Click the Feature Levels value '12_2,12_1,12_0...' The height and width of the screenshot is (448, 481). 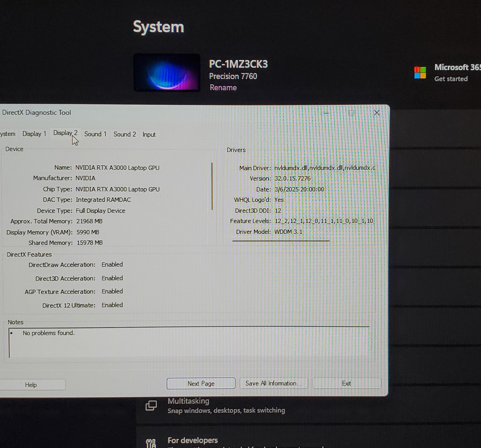click(324, 221)
